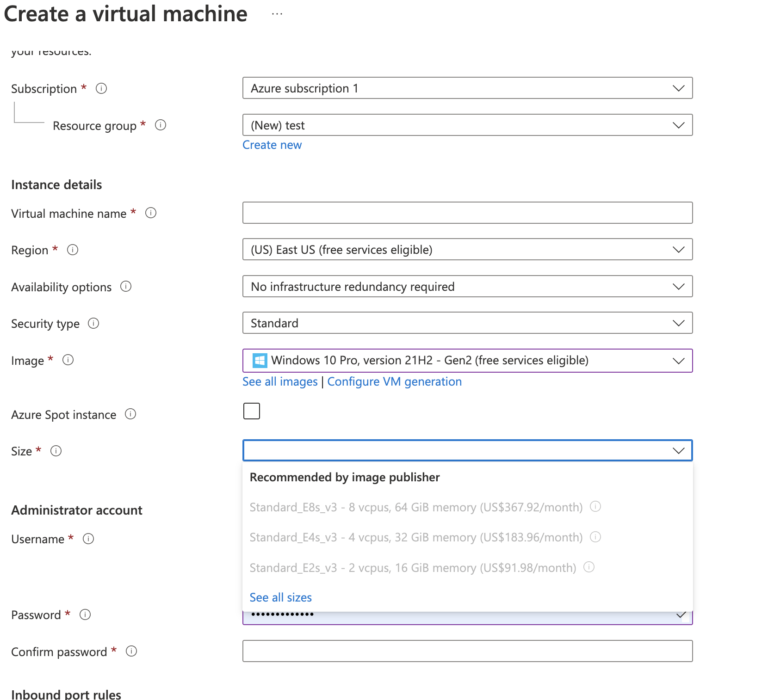
Task: Open the Subscription dropdown
Action: pos(467,88)
